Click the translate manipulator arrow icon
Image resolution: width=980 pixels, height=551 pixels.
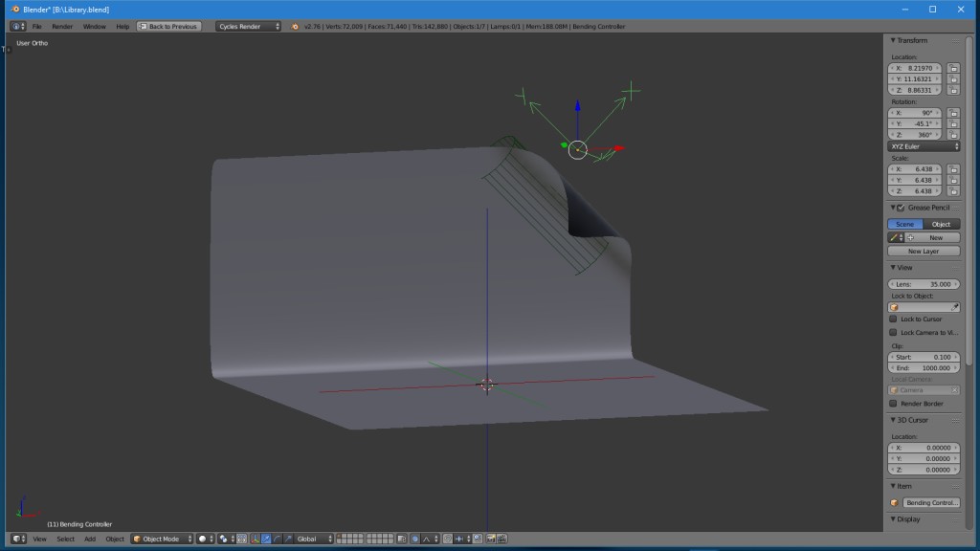tap(264, 539)
